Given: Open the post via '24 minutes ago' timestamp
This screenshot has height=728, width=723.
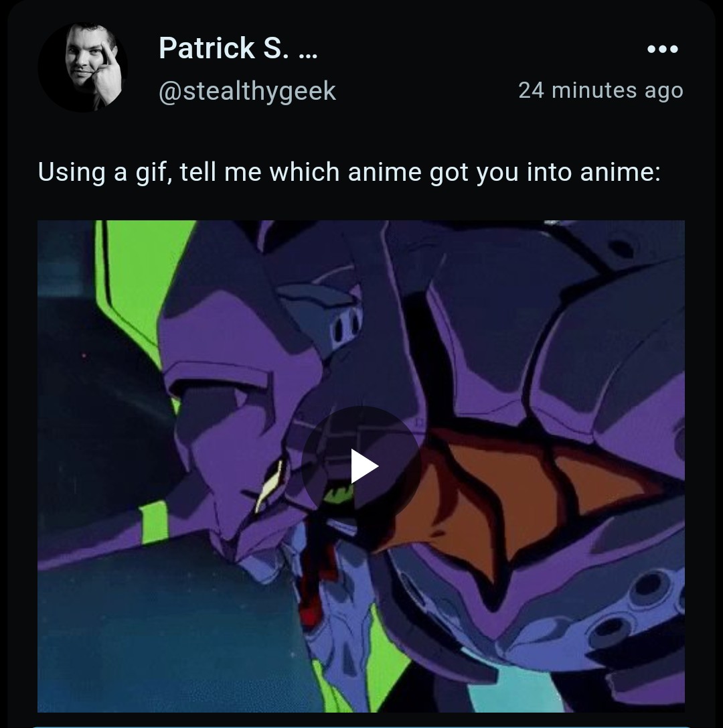Looking at the screenshot, I should click(601, 90).
